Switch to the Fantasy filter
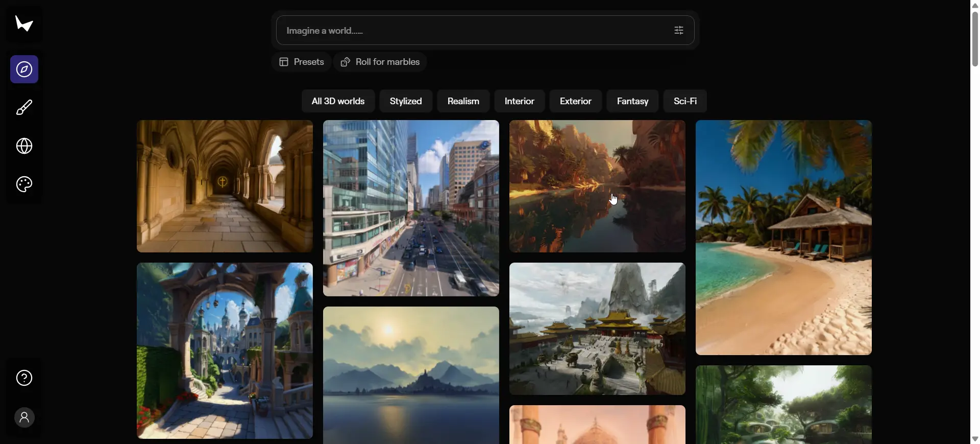This screenshot has width=980, height=444. [x=632, y=101]
